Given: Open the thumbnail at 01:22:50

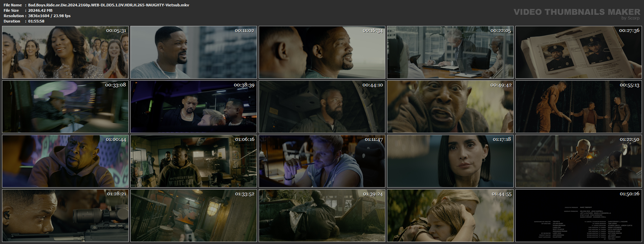Looking at the screenshot, I should pyautogui.click(x=578, y=161).
